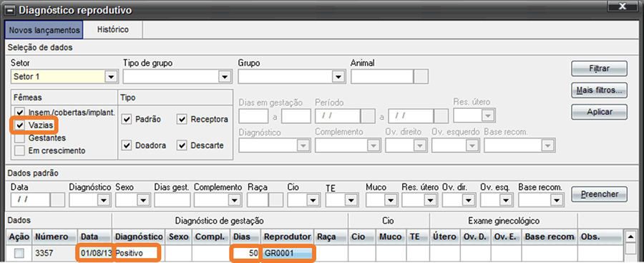The height and width of the screenshot is (263, 644).
Task: Click the Útero column header
Action: pos(444,236)
